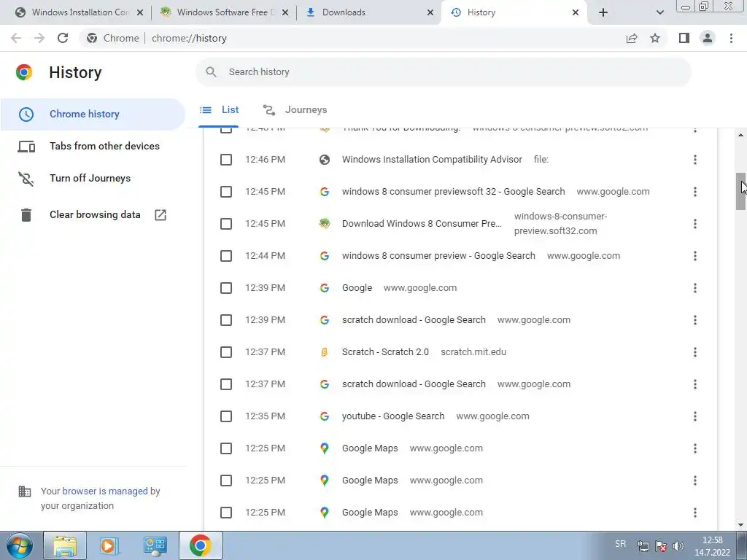Click the volume speaker tray icon
Screen dimensions: 747x560
(678, 546)
